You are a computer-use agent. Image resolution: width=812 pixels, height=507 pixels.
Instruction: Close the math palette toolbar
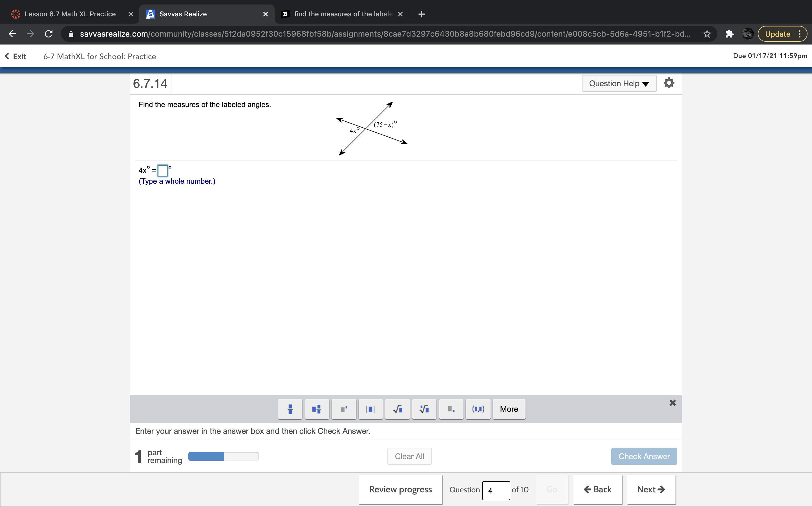[x=672, y=403]
